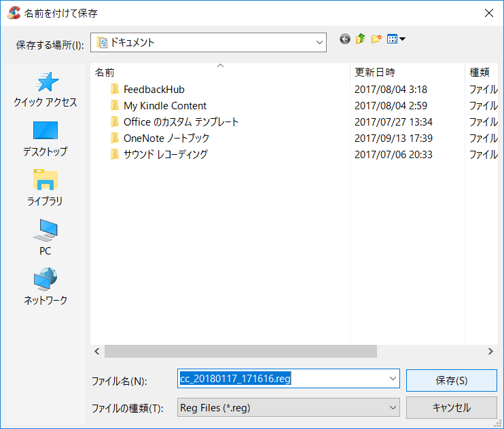The height and width of the screenshot is (429, 504).
Task: Sort by the 名前 column header
Action: 220,72
